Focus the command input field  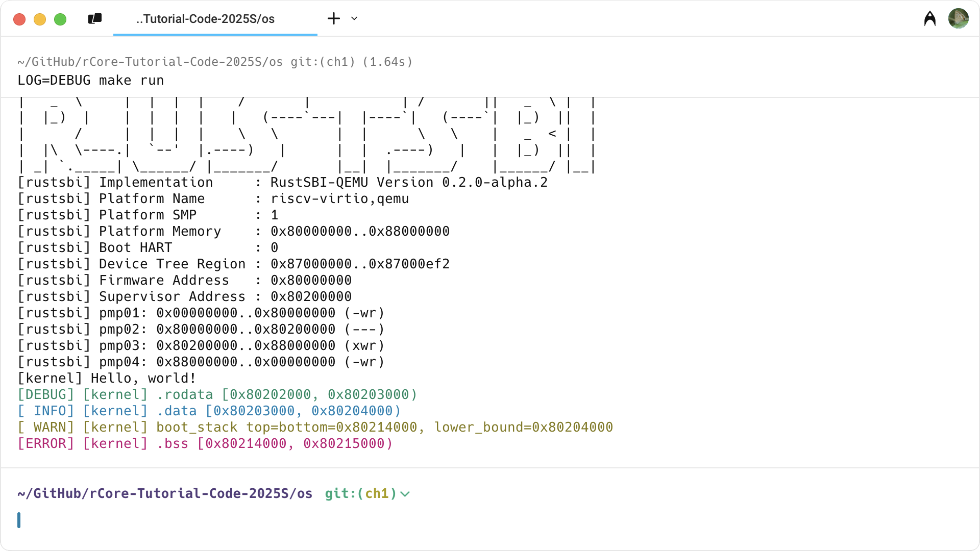[490, 520]
